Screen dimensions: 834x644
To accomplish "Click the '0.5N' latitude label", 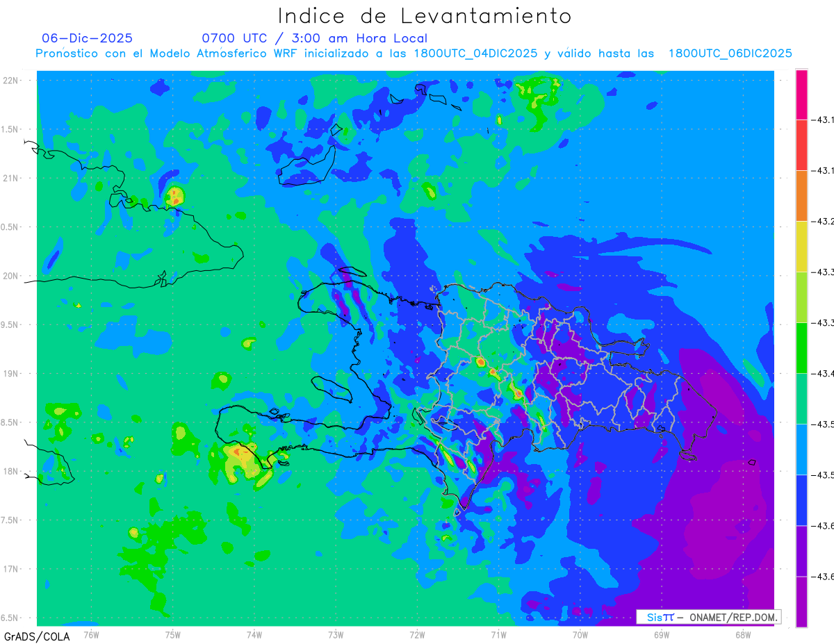I will pyautogui.click(x=10, y=227).
